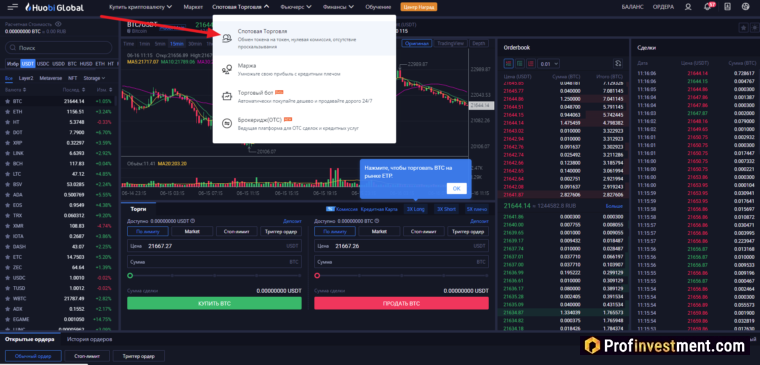Select Стоп-лимит order type for buying

pyautogui.click(x=237, y=232)
